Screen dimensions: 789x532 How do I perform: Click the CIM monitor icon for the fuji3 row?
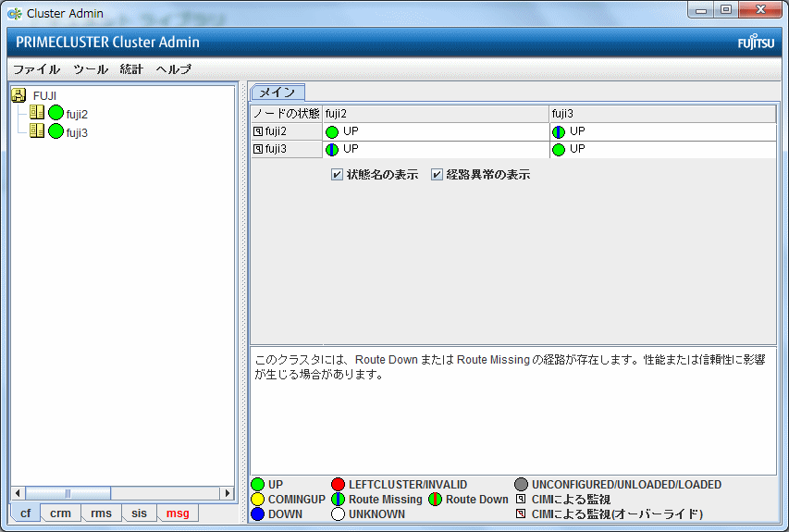point(258,149)
